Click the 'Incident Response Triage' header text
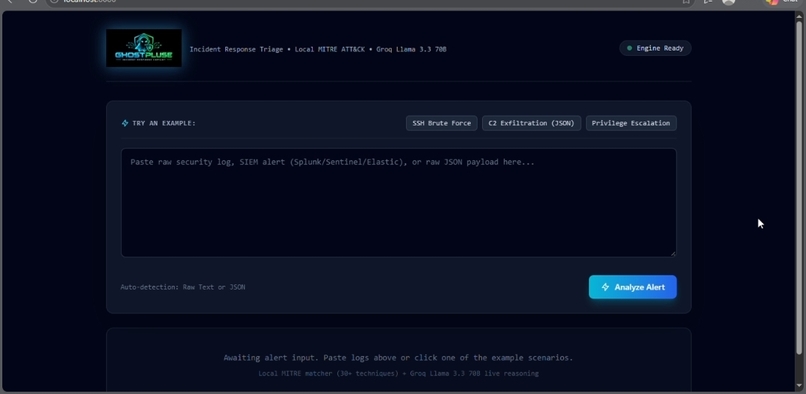The image size is (806, 394). click(236, 49)
